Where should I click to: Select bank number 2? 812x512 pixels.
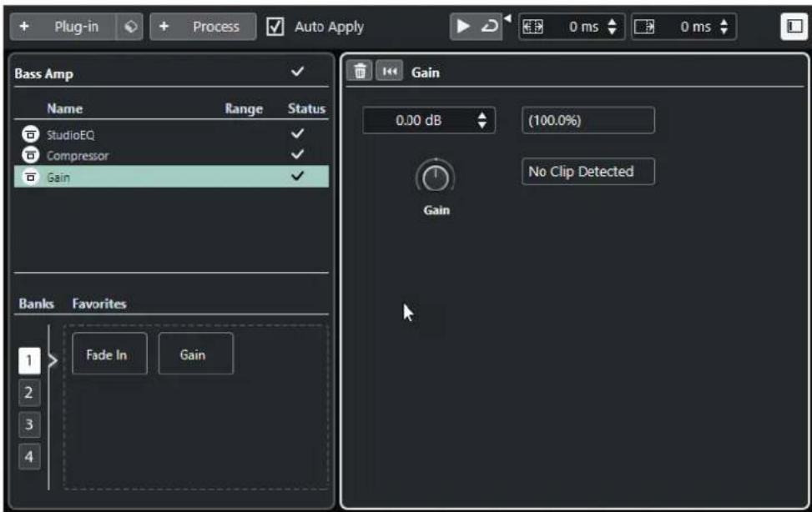(x=29, y=393)
